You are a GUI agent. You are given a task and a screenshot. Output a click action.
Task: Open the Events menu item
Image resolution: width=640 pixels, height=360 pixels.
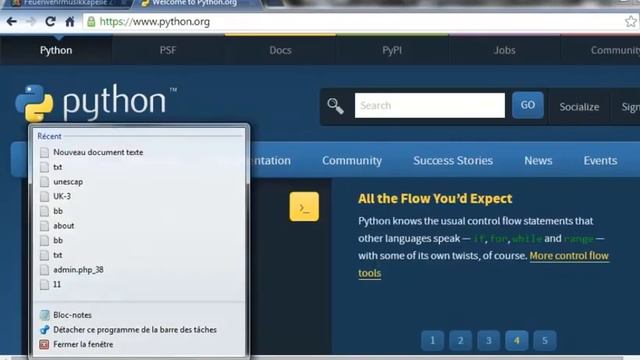(600, 160)
